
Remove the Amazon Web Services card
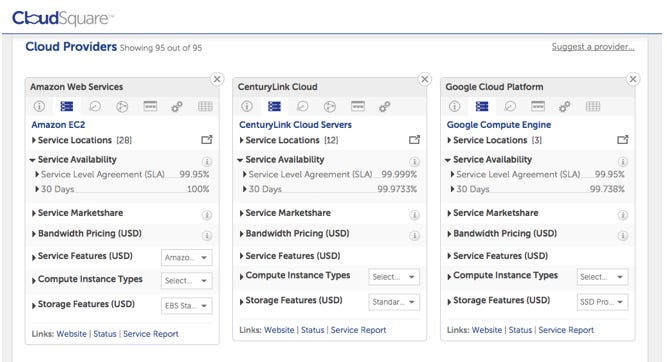(217, 79)
